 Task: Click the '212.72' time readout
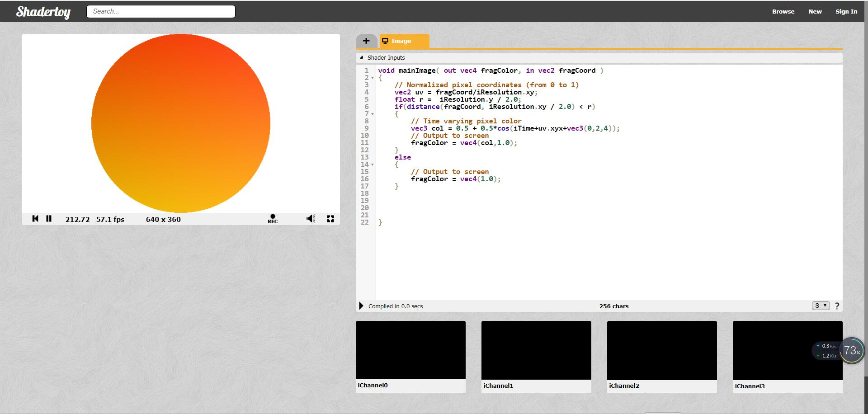click(77, 219)
